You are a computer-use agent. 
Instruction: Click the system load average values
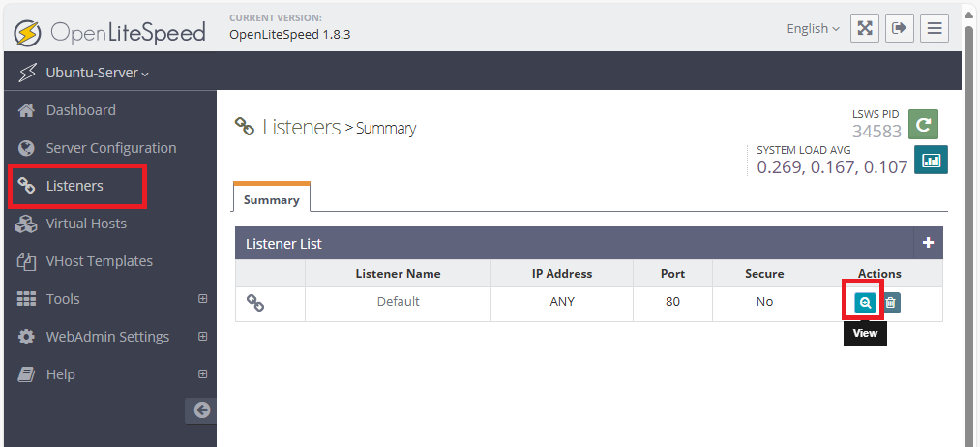pyautogui.click(x=832, y=167)
